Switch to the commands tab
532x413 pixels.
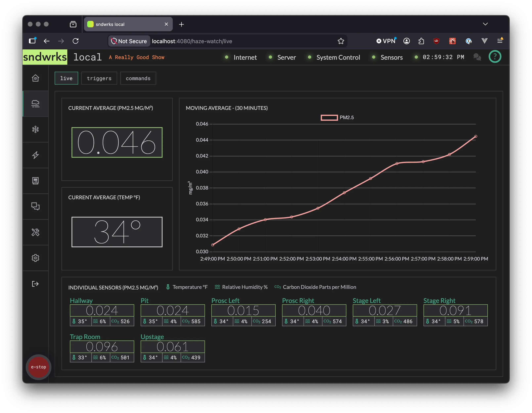[138, 78]
